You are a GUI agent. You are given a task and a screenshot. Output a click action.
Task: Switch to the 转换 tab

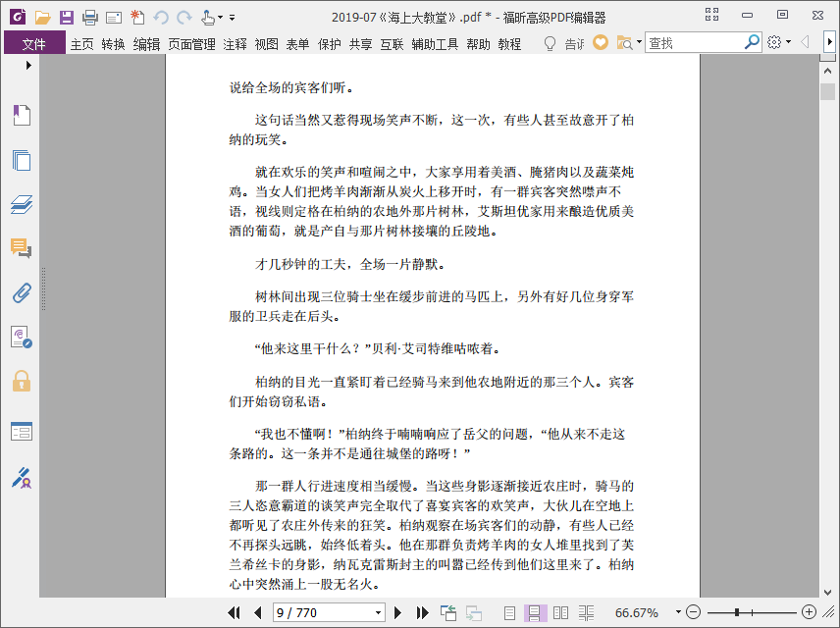click(113, 44)
